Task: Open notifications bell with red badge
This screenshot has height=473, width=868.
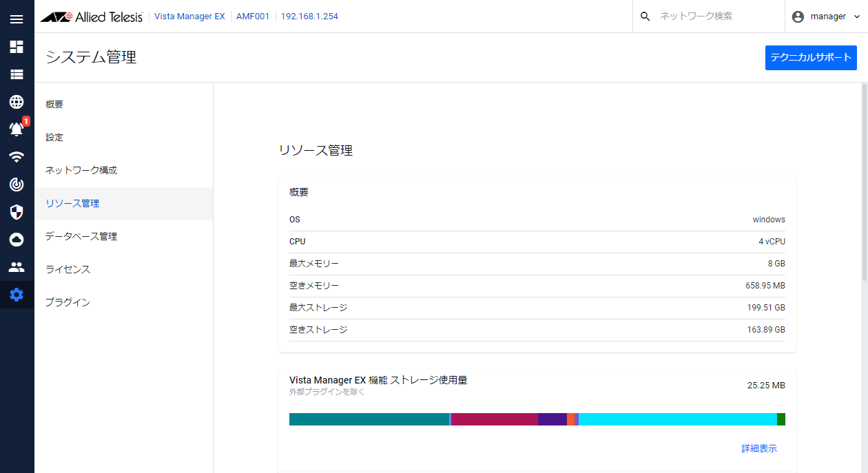Action: [x=17, y=129]
